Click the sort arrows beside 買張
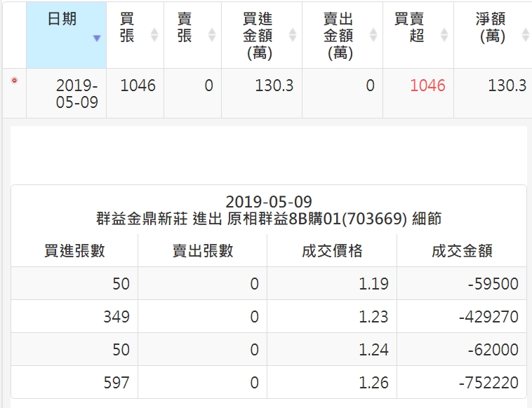 click(154, 35)
